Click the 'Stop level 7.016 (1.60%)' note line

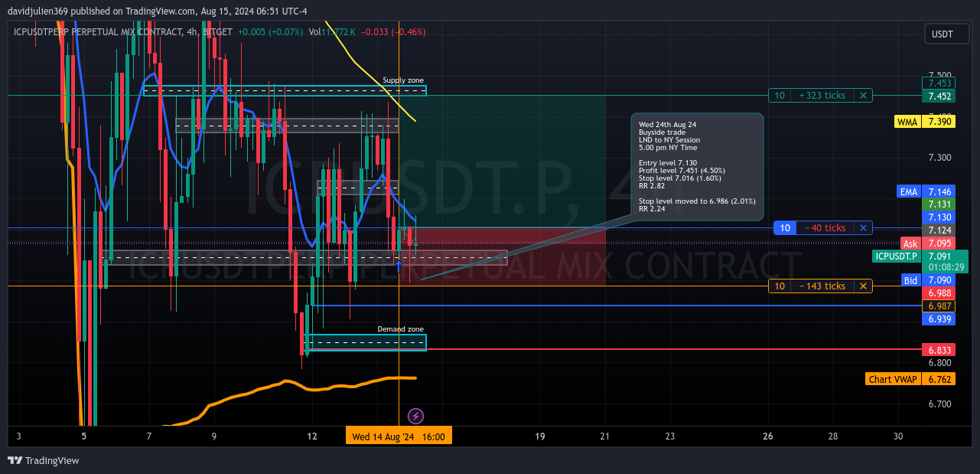(680, 178)
